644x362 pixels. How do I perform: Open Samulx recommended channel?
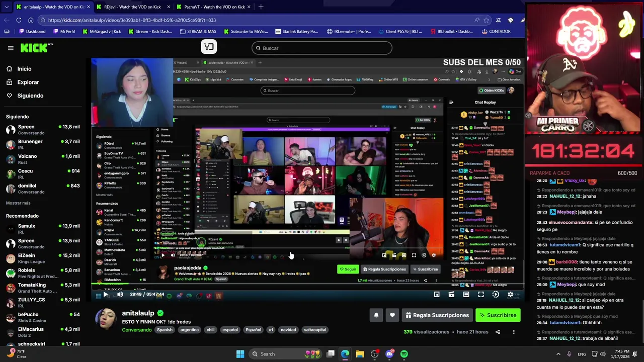43,229
